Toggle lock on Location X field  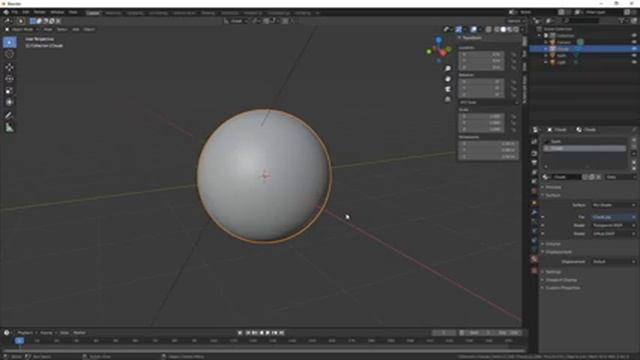point(513,54)
